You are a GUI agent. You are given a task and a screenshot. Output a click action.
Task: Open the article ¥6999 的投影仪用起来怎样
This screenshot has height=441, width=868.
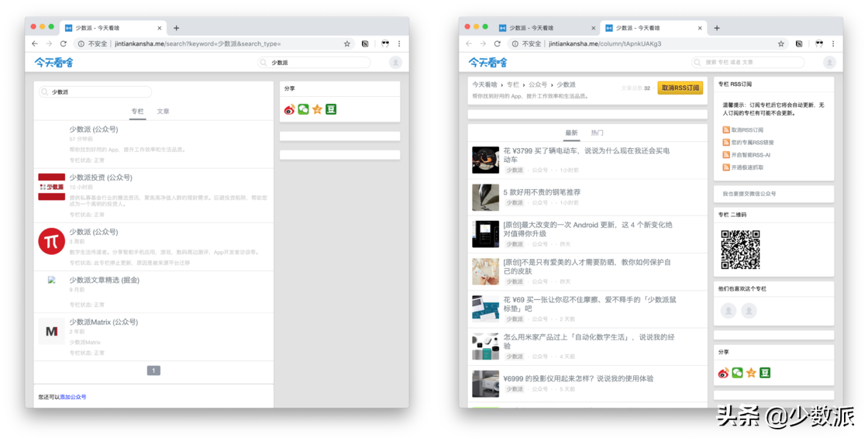(578, 378)
